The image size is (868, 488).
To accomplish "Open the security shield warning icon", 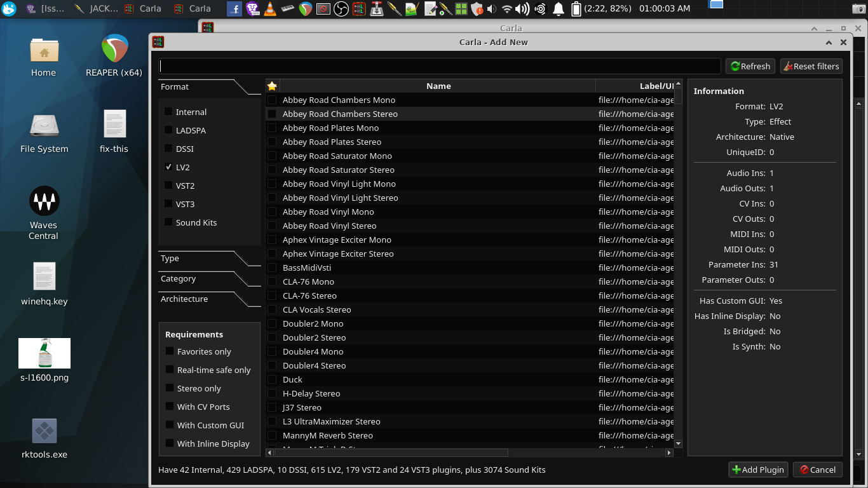I will [477, 9].
